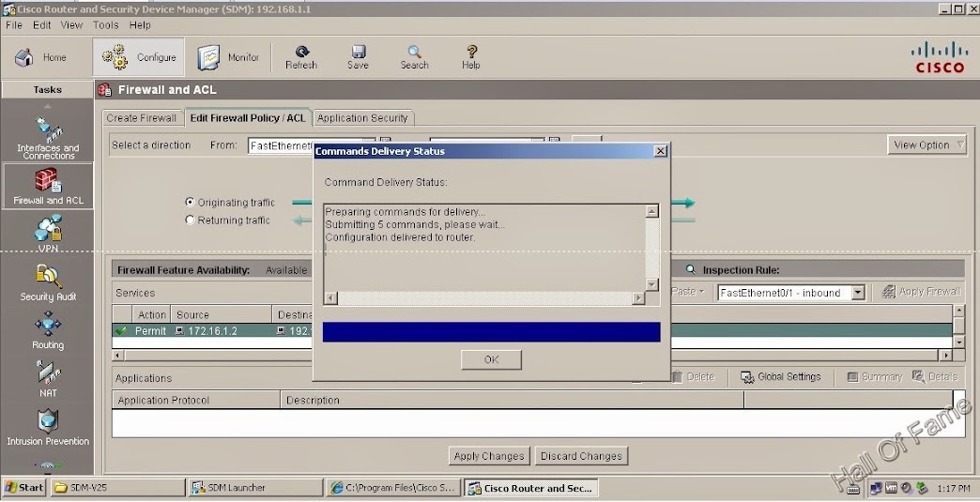Go to the Home view
Image resolution: width=980 pixels, height=502 pixels.
[x=40, y=57]
